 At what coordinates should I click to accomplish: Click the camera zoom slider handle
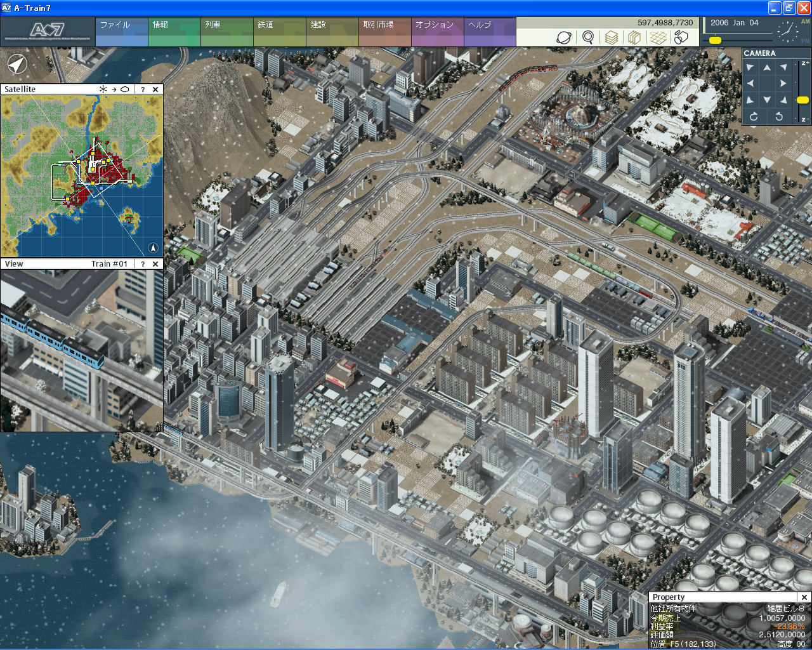[x=802, y=100]
